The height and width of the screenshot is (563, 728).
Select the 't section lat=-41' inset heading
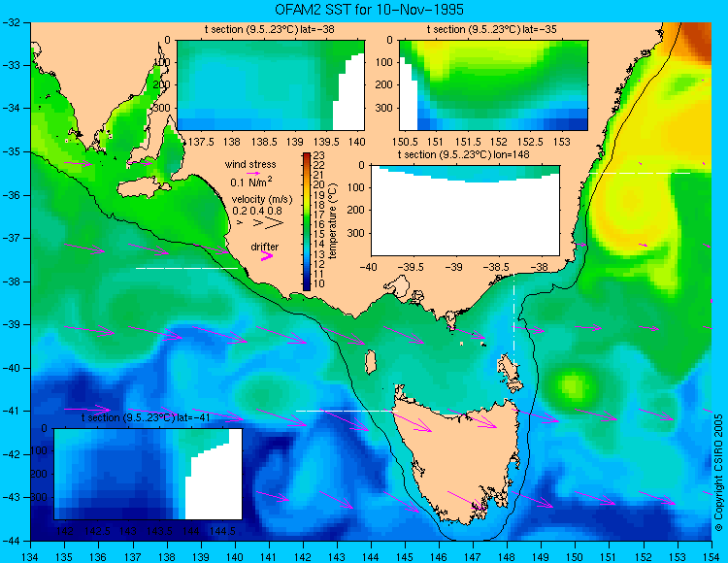[x=146, y=417]
